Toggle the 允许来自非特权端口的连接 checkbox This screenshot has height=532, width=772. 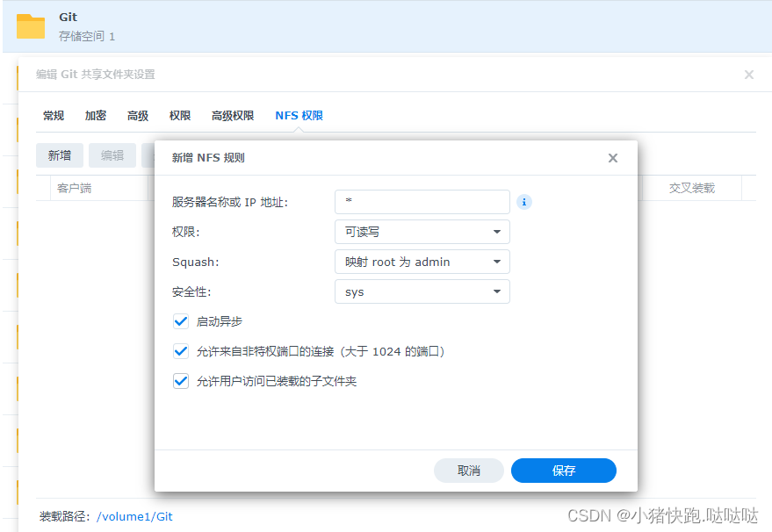tap(181, 351)
